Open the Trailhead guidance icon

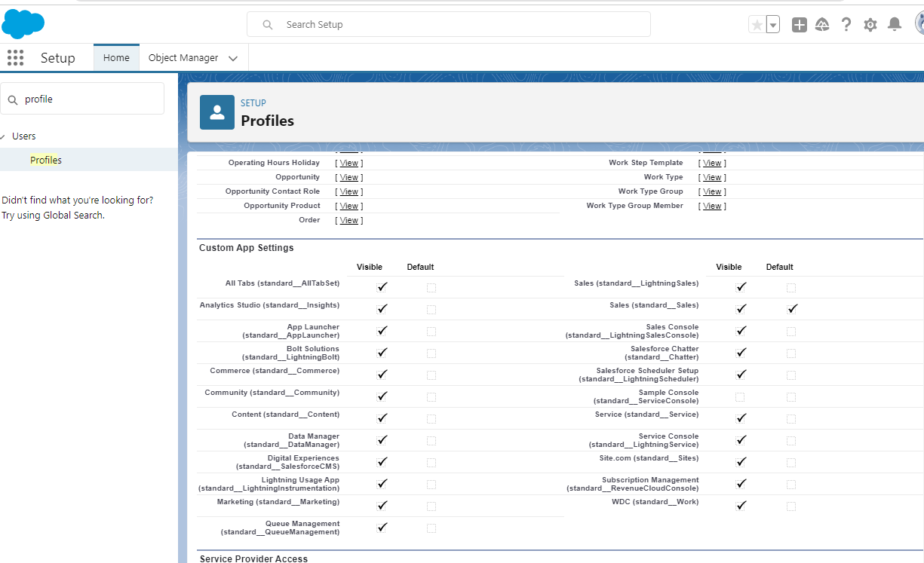(823, 25)
